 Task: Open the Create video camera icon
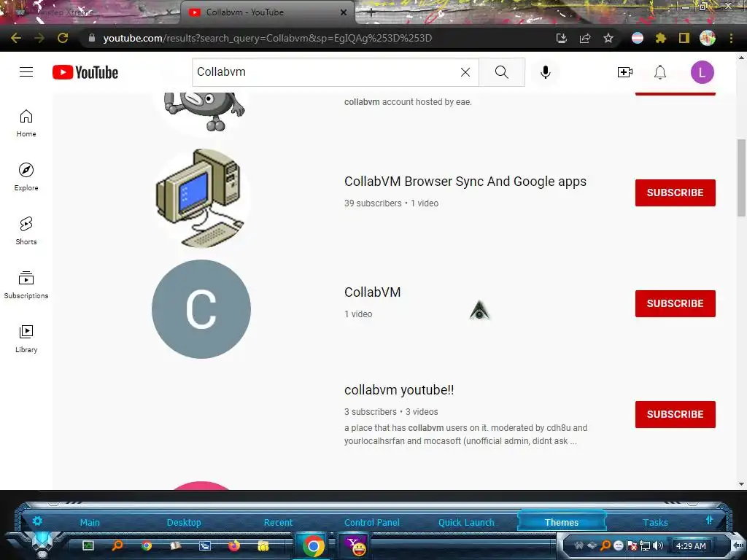[624, 72]
